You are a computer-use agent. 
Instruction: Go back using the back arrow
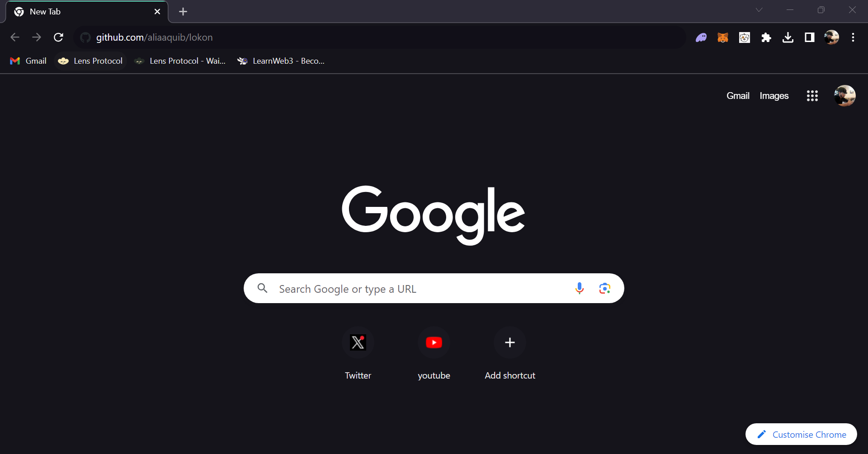click(x=15, y=37)
